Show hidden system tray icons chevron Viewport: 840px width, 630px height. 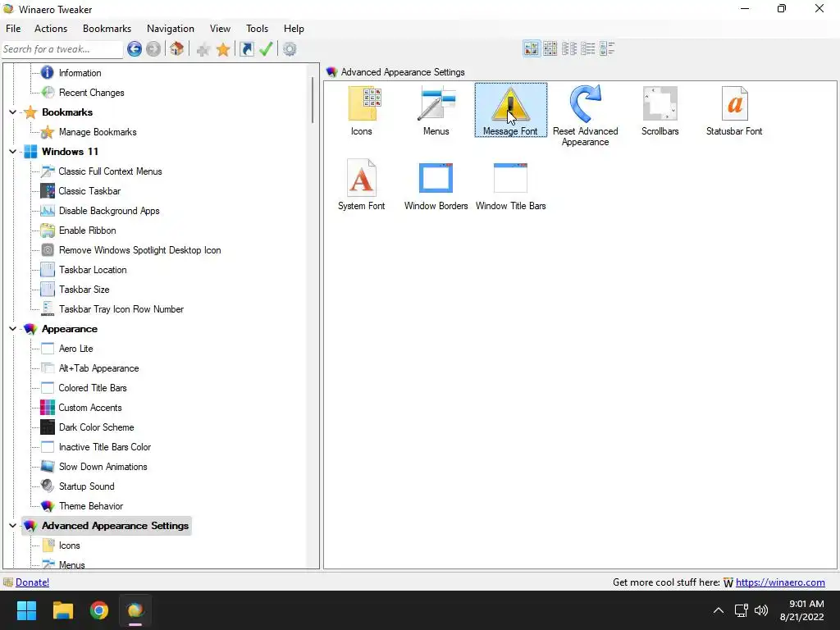click(x=719, y=610)
